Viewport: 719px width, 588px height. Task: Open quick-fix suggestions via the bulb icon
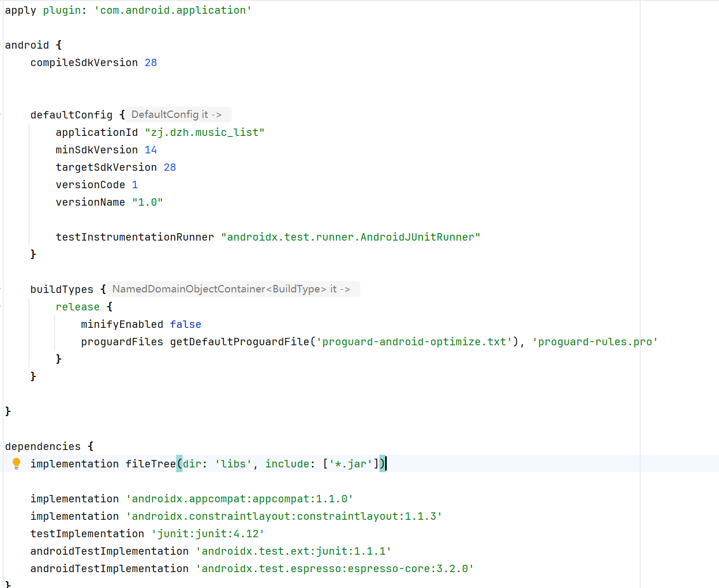(16, 463)
